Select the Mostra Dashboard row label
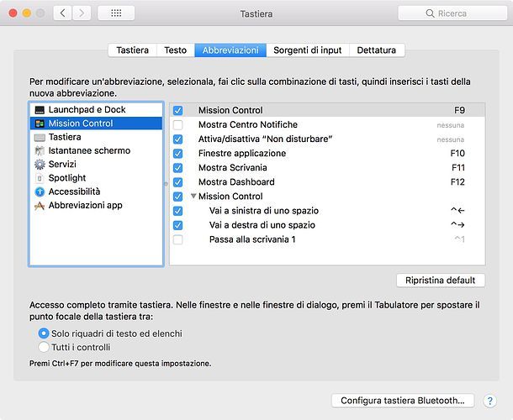This screenshot has height=420, width=513. tap(236, 182)
